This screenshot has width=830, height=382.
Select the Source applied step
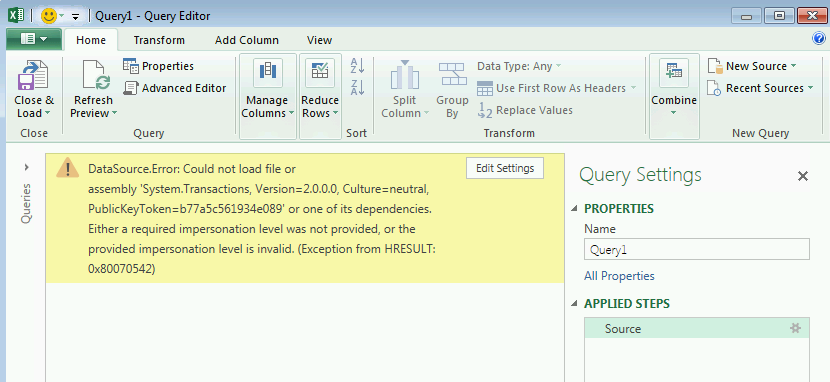coord(697,328)
